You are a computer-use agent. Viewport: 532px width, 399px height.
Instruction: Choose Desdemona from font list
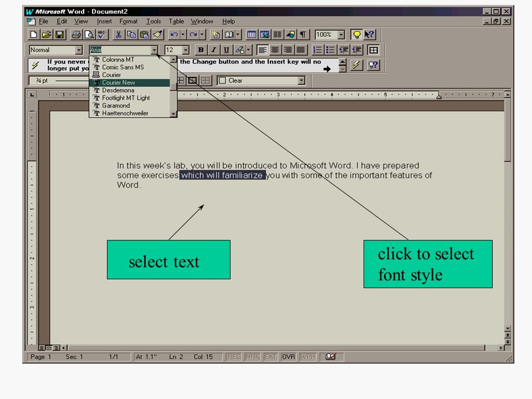coord(129,90)
